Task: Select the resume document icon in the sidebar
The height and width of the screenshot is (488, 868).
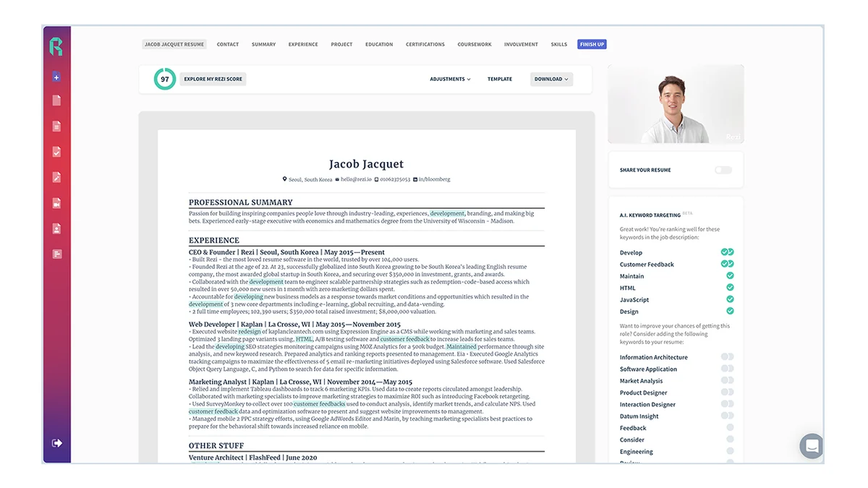Action: coord(56,100)
